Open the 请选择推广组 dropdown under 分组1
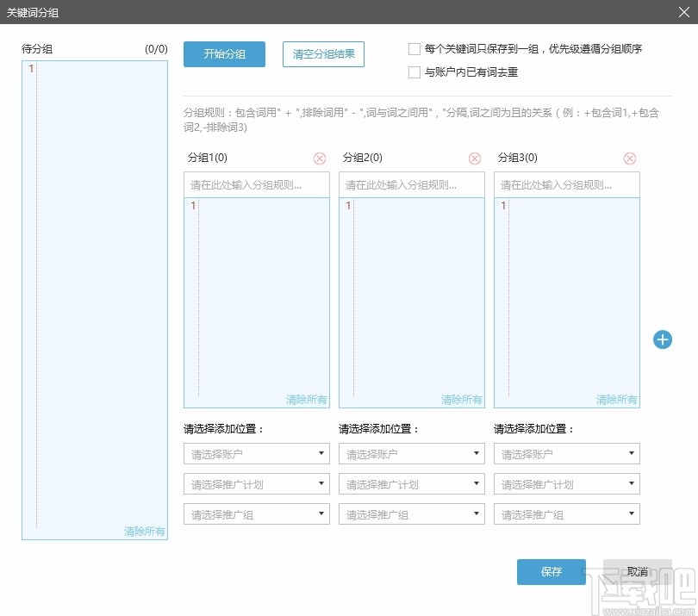Viewport: 698px width, 616px height. (x=256, y=513)
